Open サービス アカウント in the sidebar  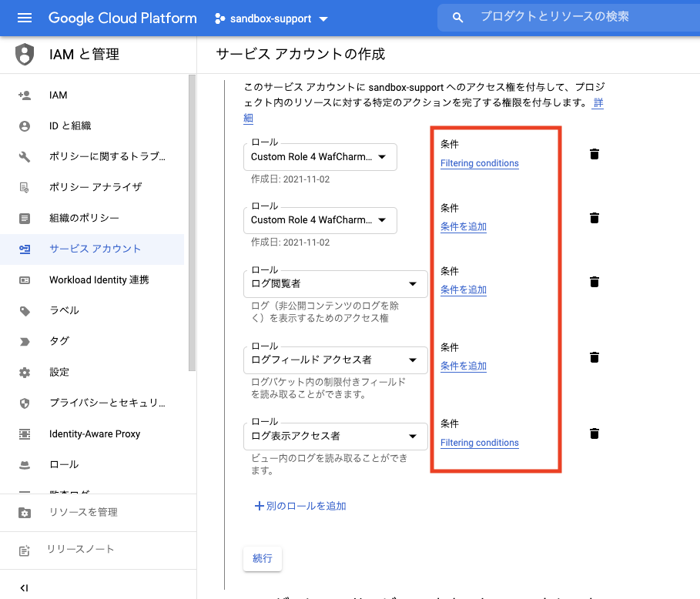tap(95, 249)
